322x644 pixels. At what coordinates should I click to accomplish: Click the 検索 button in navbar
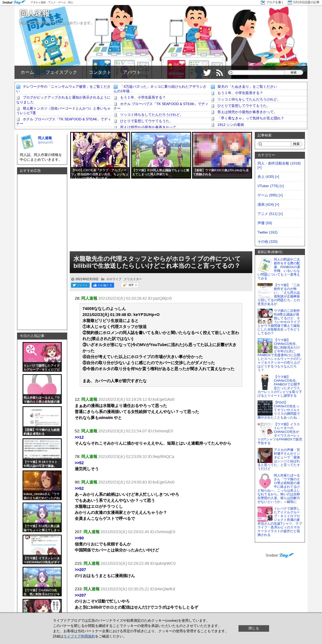coord(293,72)
